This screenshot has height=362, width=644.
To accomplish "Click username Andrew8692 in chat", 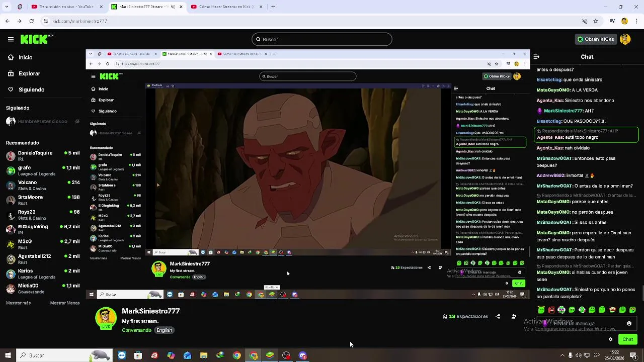I will click(x=551, y=175).
